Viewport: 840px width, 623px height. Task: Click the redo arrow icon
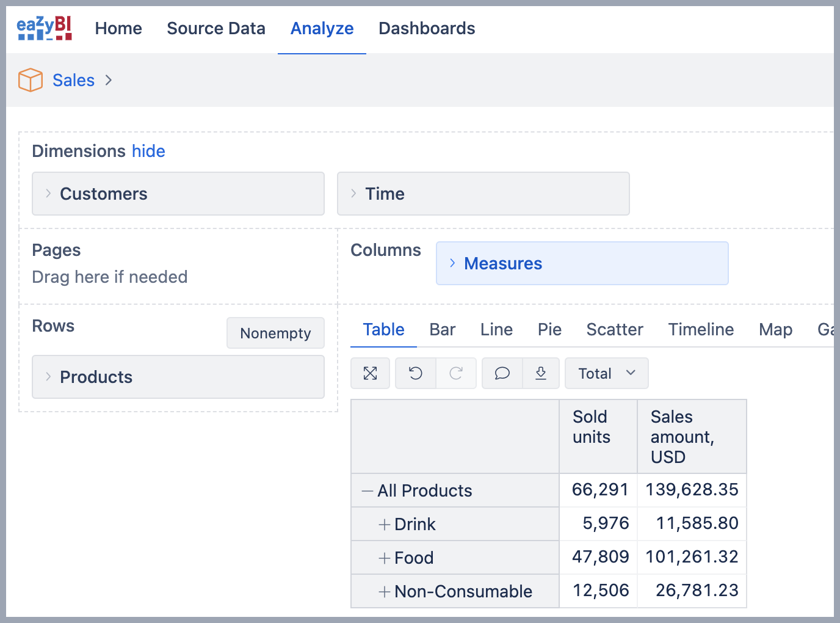click(x=456, y=373)
